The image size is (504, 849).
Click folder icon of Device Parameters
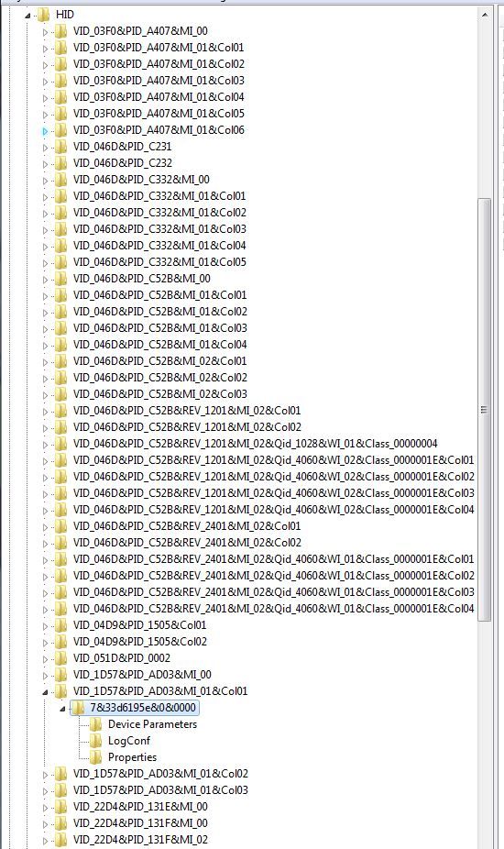95,724
